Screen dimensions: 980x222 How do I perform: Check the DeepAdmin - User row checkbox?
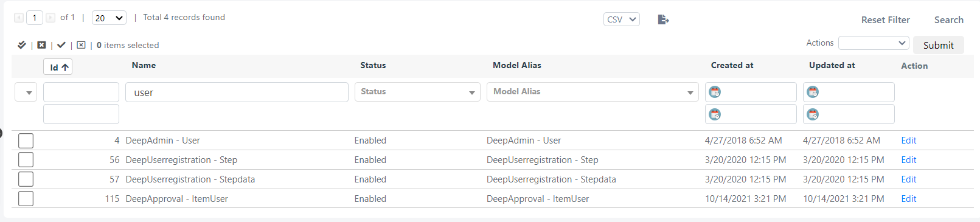pyautogui.click(x=26, y=140)
